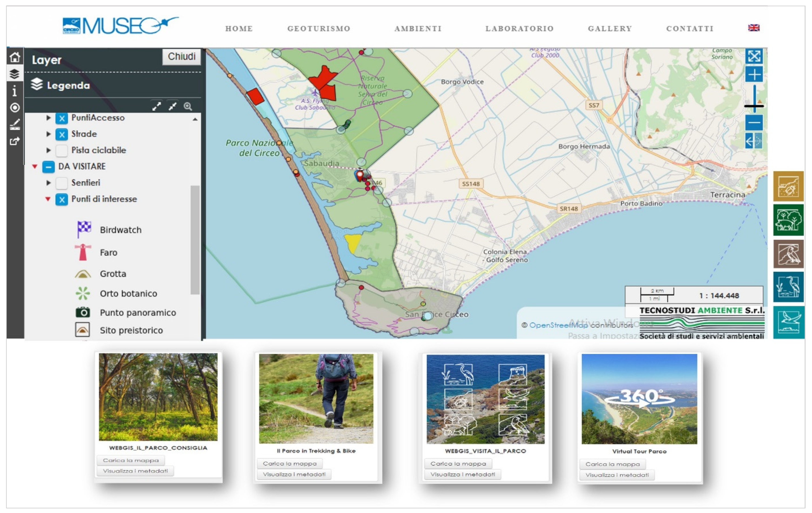Click the Chiudi button in Layer panel
This screenshot has height=513, width=812.
[x=181, y=56]
